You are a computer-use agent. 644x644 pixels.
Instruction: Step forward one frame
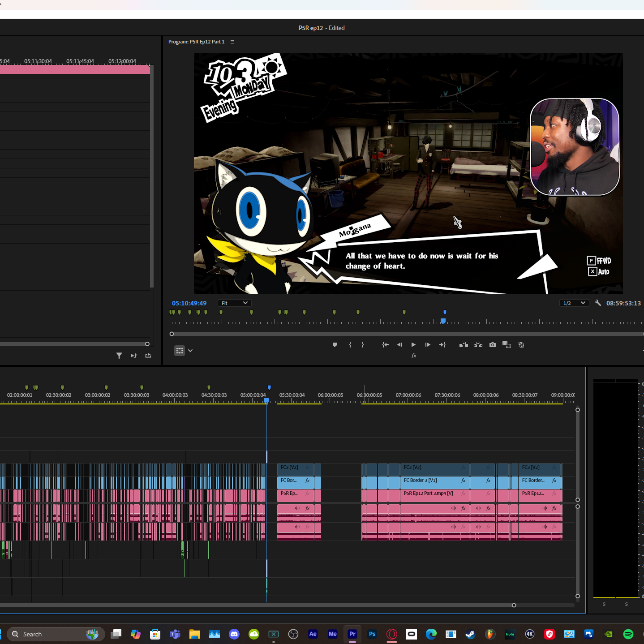point(428,345)
